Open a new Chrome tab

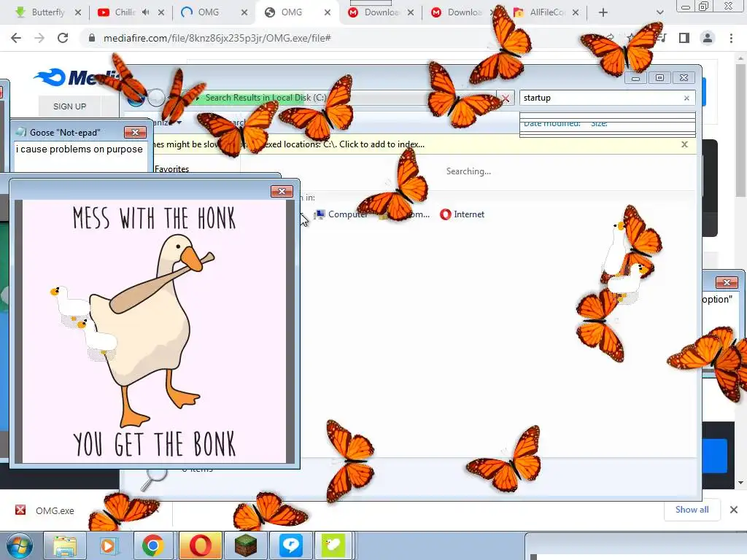pyautogui.click(x=603, y=12)
